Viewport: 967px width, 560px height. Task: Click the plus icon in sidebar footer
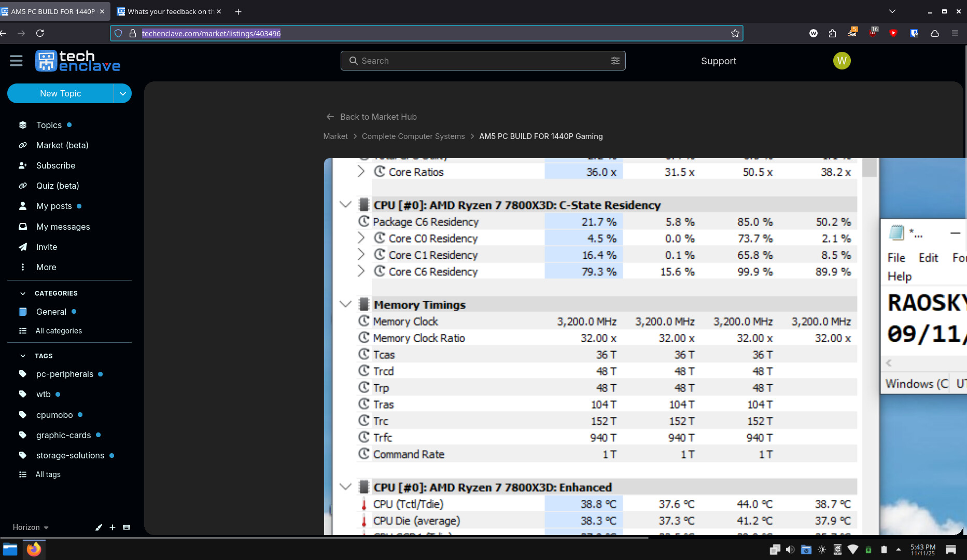113,527
